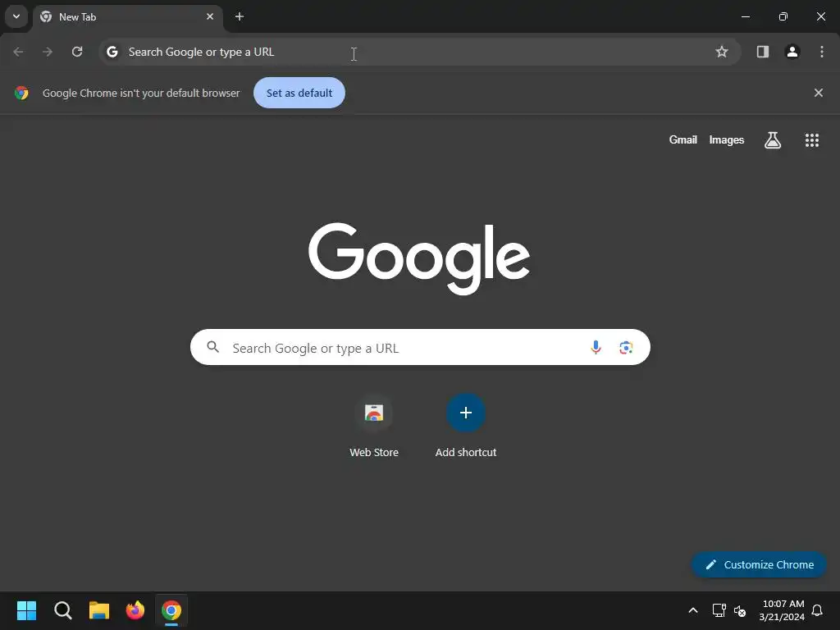Click the Google G icon in address bar
This screenshot has height=630, width=840.
(112, 52)
